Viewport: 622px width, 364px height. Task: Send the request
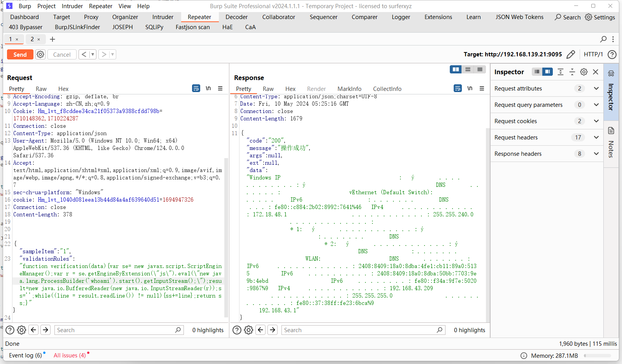20,54
